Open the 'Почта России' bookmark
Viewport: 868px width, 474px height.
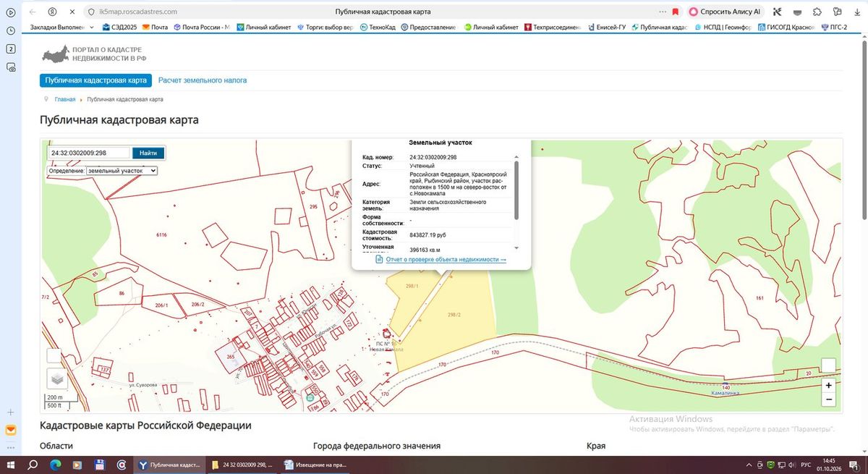click(x=201, y=27)
